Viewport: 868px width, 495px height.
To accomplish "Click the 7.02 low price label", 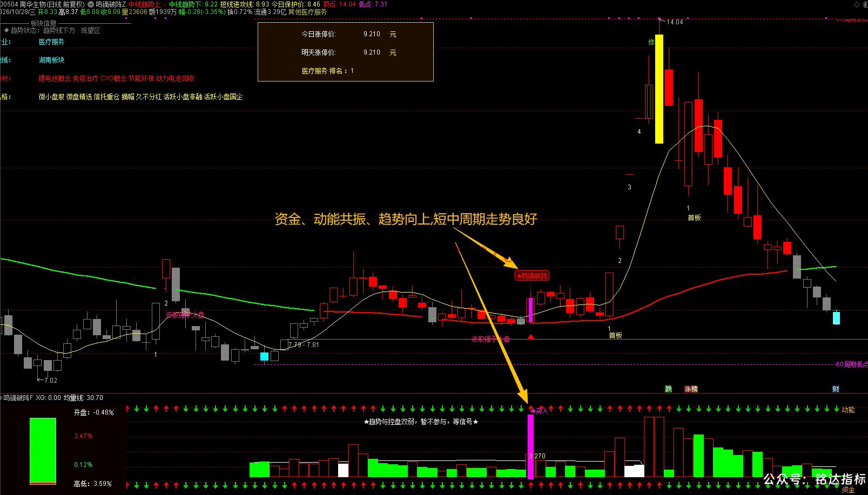I will [x=50, y=380].
